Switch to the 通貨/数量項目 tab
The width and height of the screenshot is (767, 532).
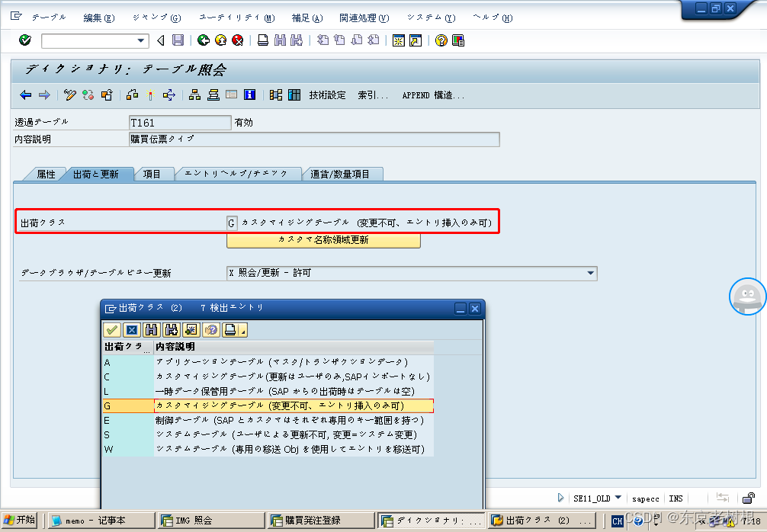pos(340,174)
